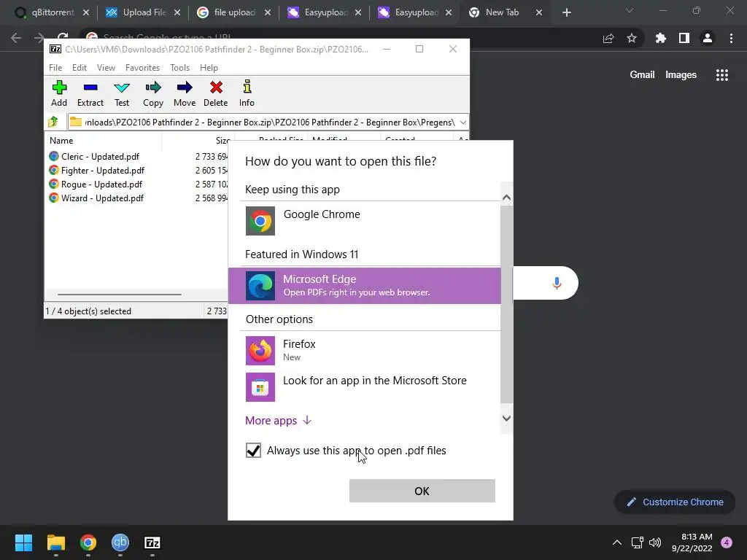Click Chrome icon in the taskbar

[x=88, y=542]
